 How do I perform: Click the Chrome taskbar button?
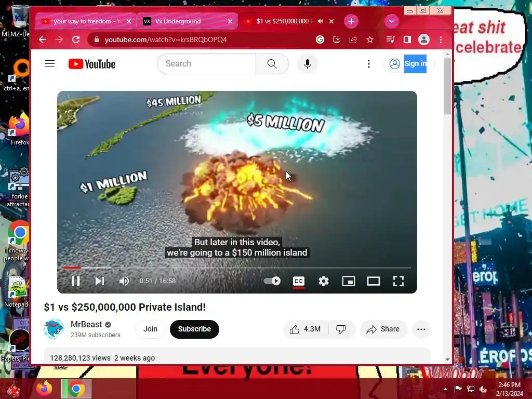click(76, 389)
